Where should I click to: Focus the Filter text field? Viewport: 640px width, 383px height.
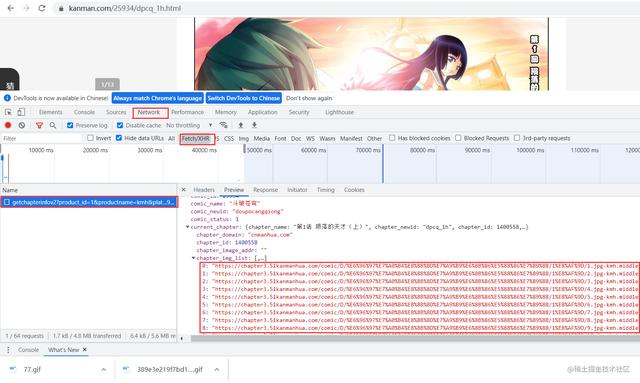coord(42,138)
